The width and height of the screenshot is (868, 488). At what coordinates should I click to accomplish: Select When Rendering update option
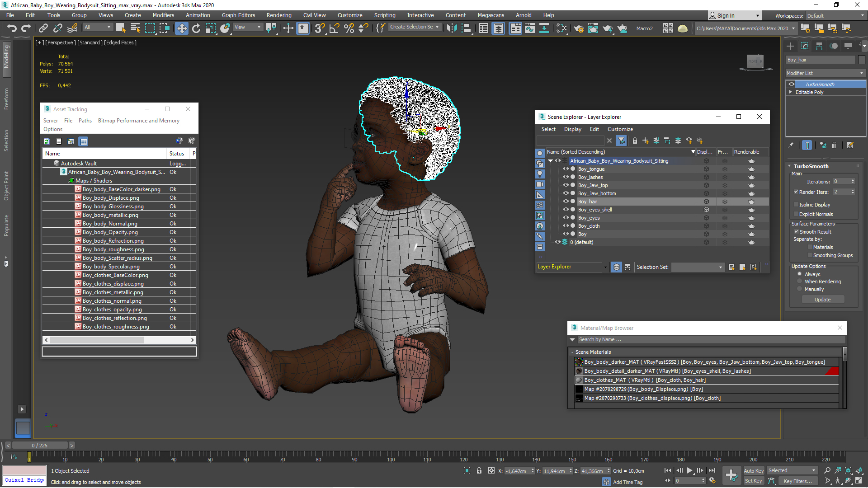tap(800, 282)
